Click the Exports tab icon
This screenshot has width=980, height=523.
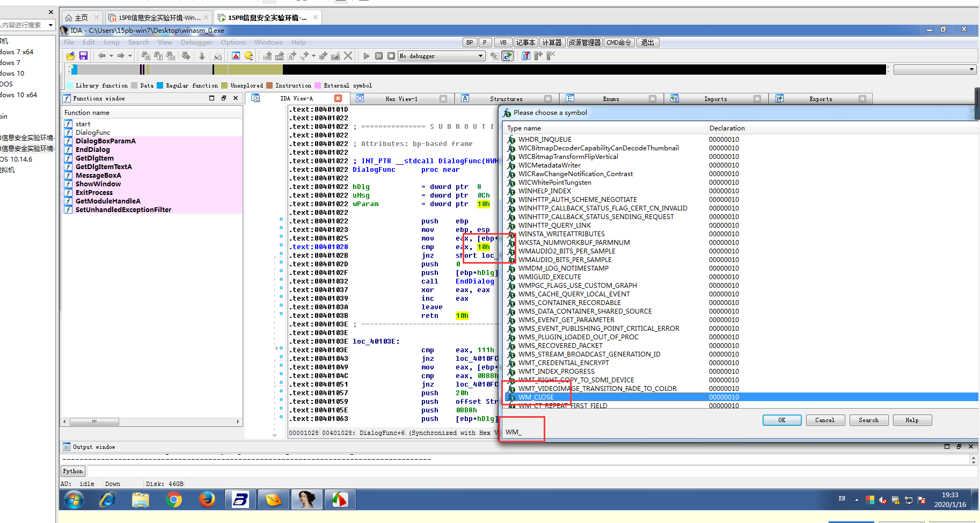[x=779, y=98]
